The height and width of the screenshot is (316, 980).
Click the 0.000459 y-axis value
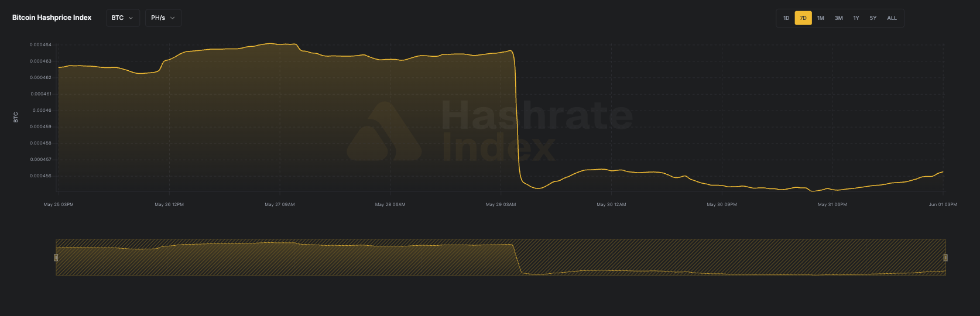pyautogui.click(x=40, y=127)
